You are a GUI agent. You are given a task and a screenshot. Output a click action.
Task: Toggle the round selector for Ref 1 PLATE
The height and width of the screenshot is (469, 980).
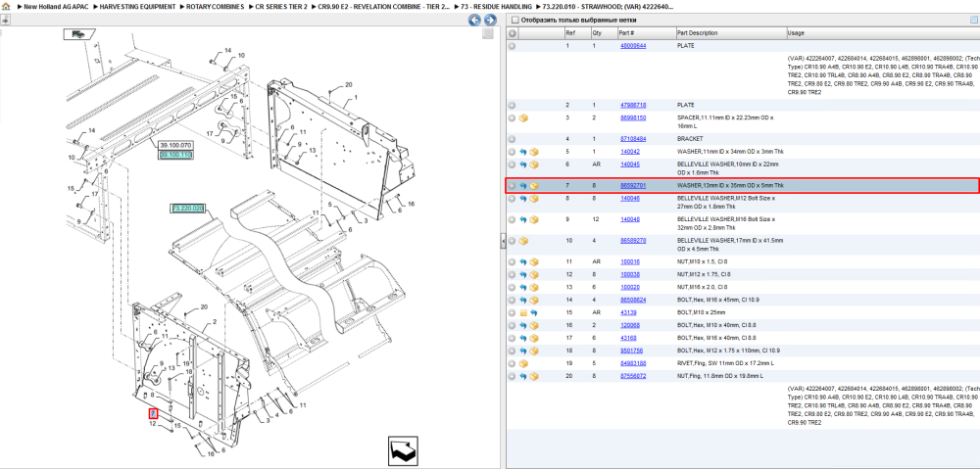tap(512, 46)
